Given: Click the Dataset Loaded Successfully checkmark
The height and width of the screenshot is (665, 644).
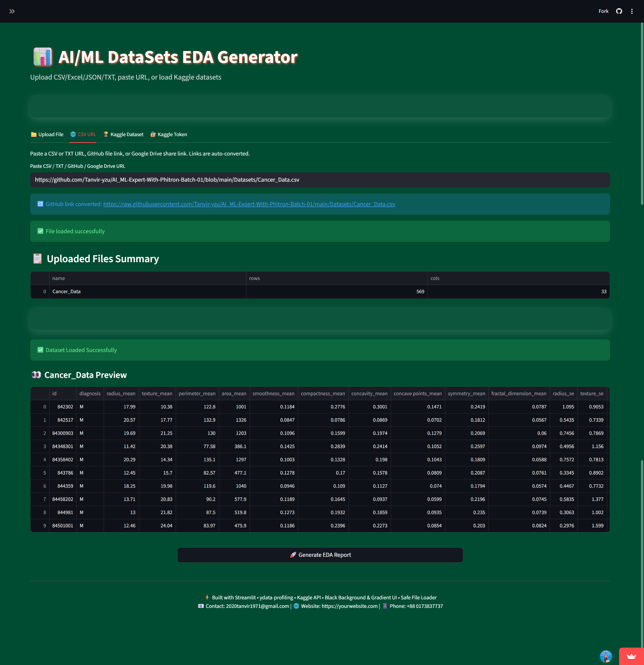Looking at the screenshot, I should pyautogui.click(x=40, y=350).
